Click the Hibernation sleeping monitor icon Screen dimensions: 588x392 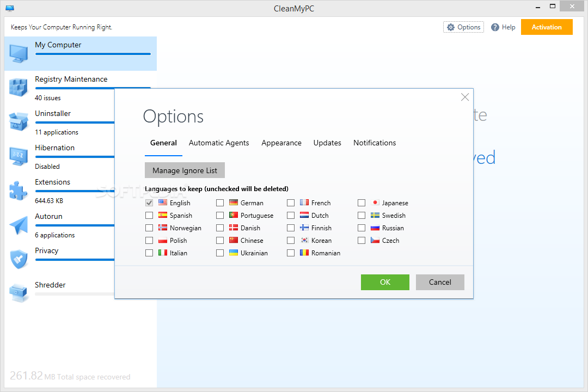coord(19,156)
